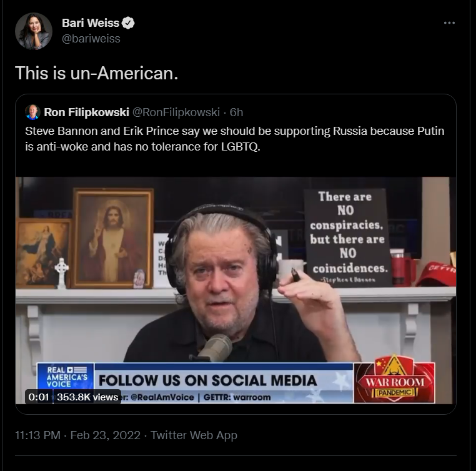The height and width of the screenshot is (471, 476).
Task: Click the "This is un-American." tweet text
Action: click(97, 72)
